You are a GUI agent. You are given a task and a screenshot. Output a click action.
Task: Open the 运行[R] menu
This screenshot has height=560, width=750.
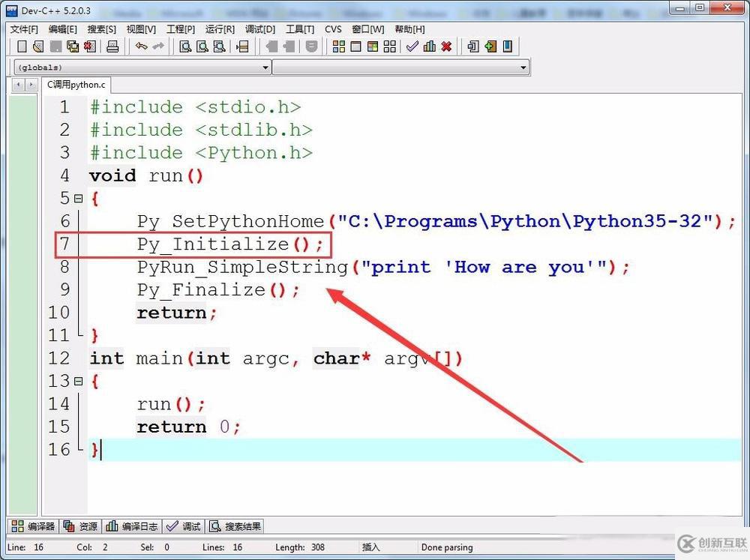219,28
